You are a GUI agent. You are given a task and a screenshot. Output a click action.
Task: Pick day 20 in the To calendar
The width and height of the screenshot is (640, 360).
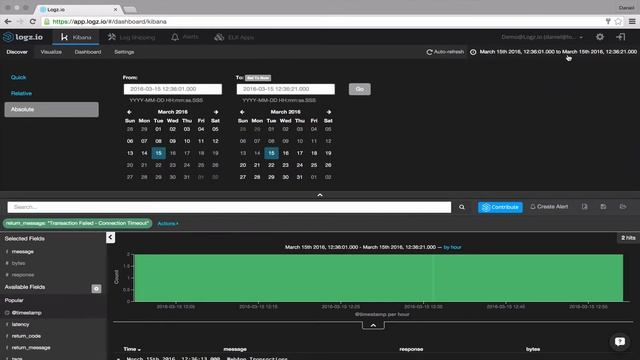pyautogui.click(x=243, y=165)
